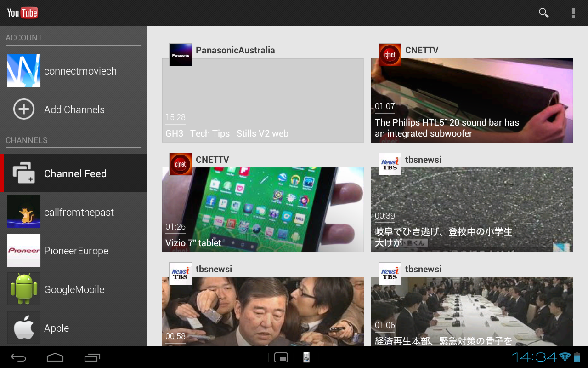Screen dimensions: 588x368
Task: Tap the Wi-Fi status icon
Action: (x=565, y=357)
